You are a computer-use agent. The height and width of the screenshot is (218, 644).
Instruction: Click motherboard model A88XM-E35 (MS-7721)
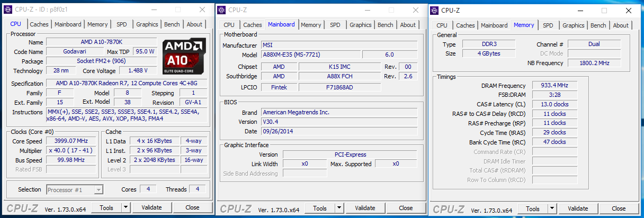[310, 55]
